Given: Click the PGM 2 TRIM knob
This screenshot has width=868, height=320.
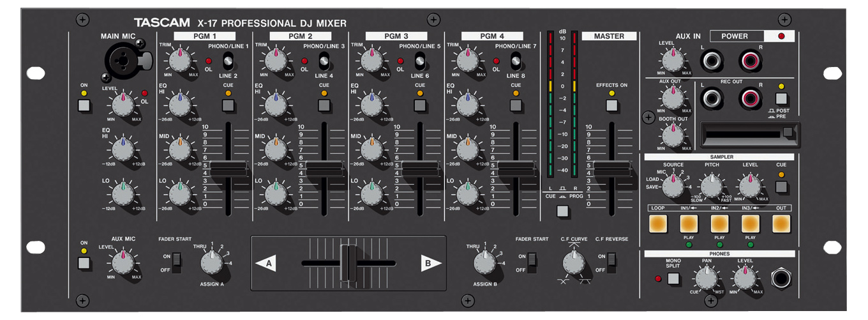Looking at the screenshot, I should (x=276, y=60).
